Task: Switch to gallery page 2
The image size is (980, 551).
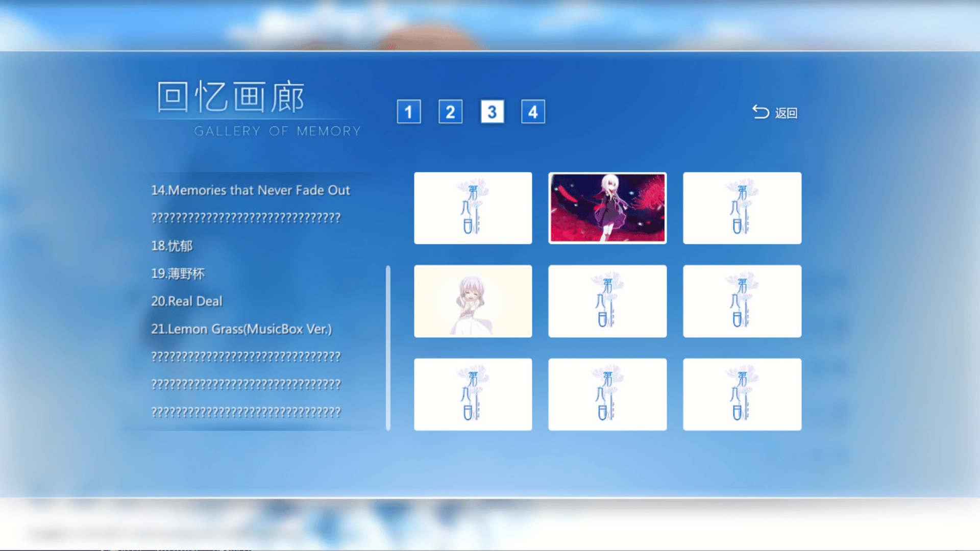Action: coord(450,112)
